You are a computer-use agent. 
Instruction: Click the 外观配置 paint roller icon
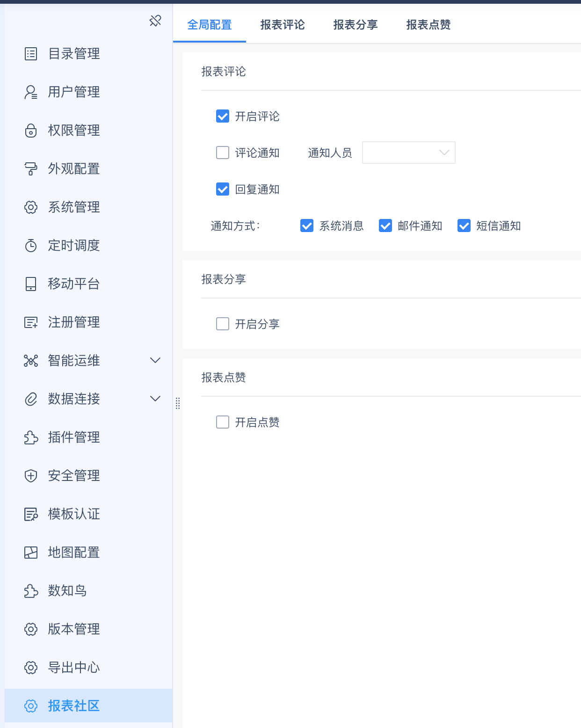coord(31,169)
